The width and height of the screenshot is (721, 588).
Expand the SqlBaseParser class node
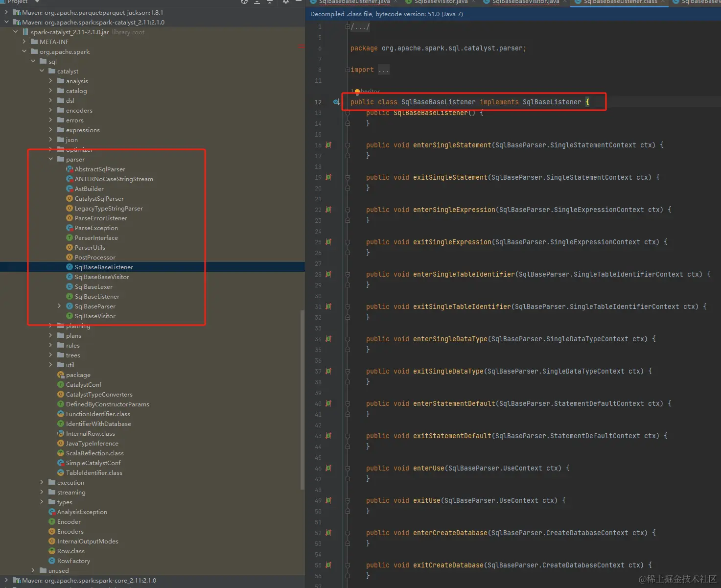(60, 306)
